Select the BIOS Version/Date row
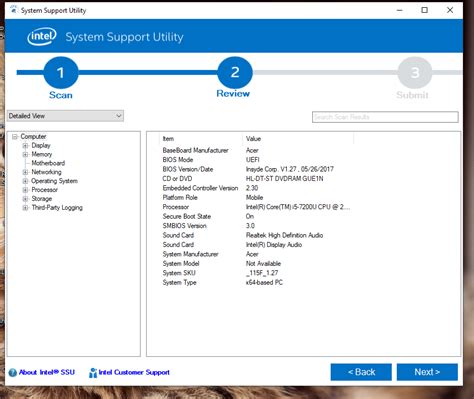 coord(257,169)
